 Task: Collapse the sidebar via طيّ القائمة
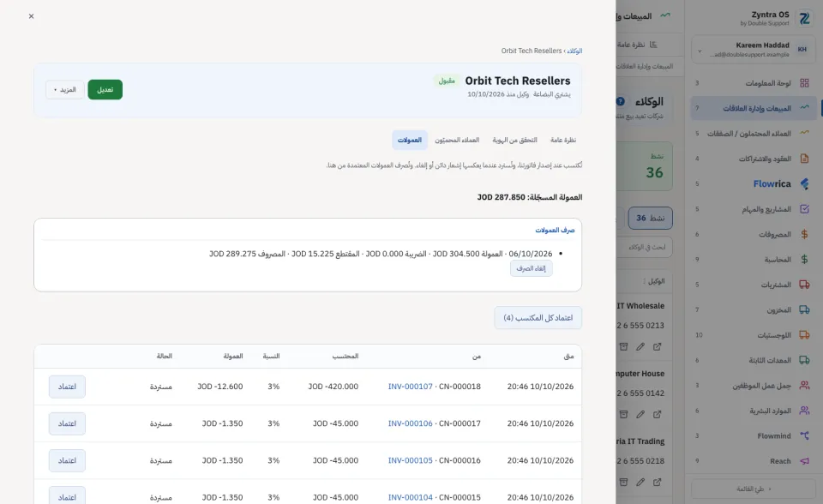coord(754,489)
